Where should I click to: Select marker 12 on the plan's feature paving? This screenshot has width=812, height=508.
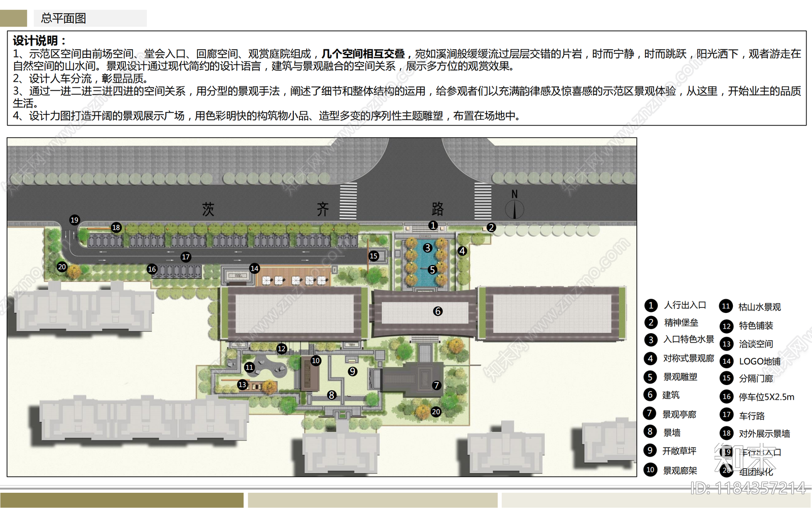282,348
